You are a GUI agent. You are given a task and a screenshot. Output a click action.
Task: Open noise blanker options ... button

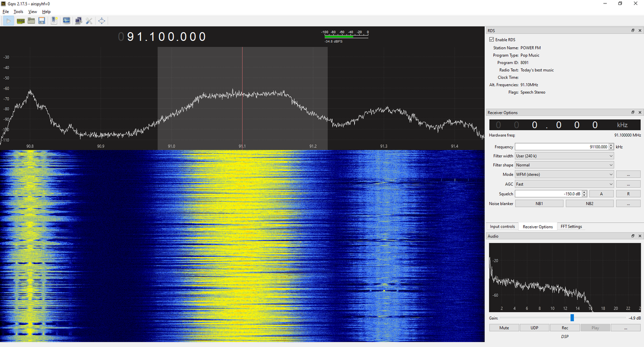point(628,203)
